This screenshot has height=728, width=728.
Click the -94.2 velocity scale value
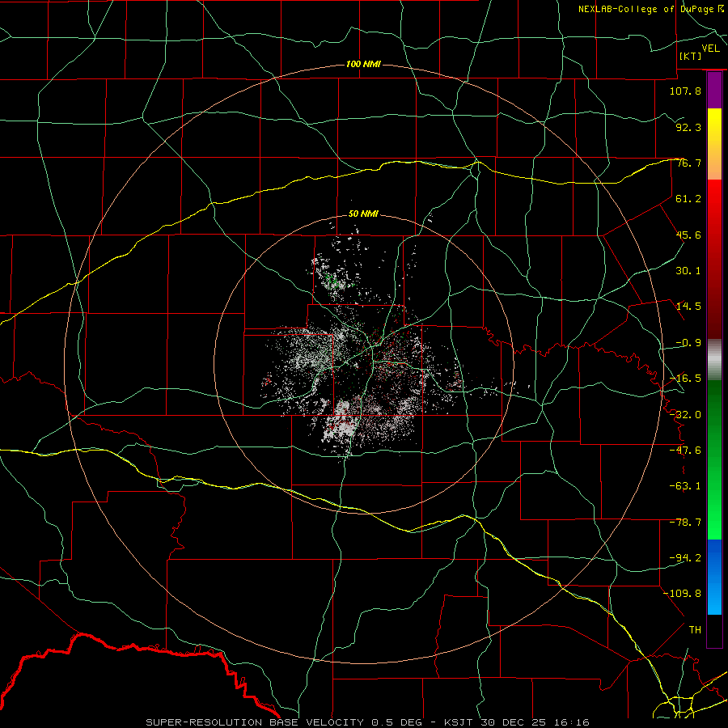click(685, 558)
